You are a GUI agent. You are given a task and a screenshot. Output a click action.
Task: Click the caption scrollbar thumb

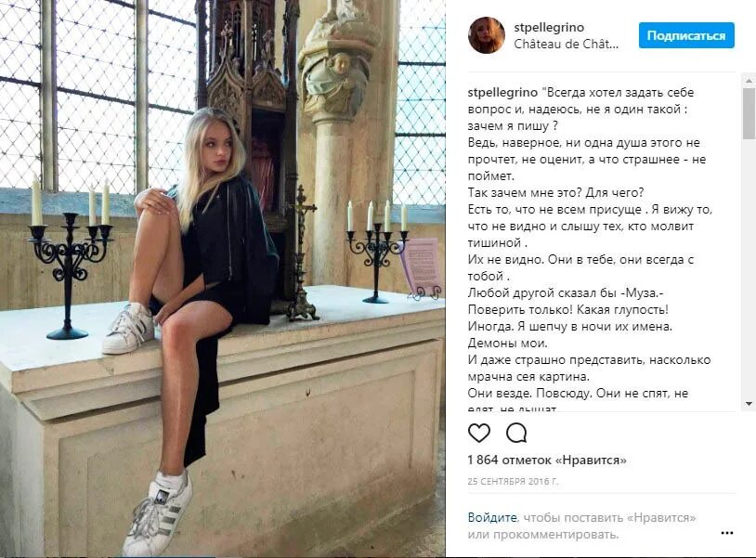749,113
